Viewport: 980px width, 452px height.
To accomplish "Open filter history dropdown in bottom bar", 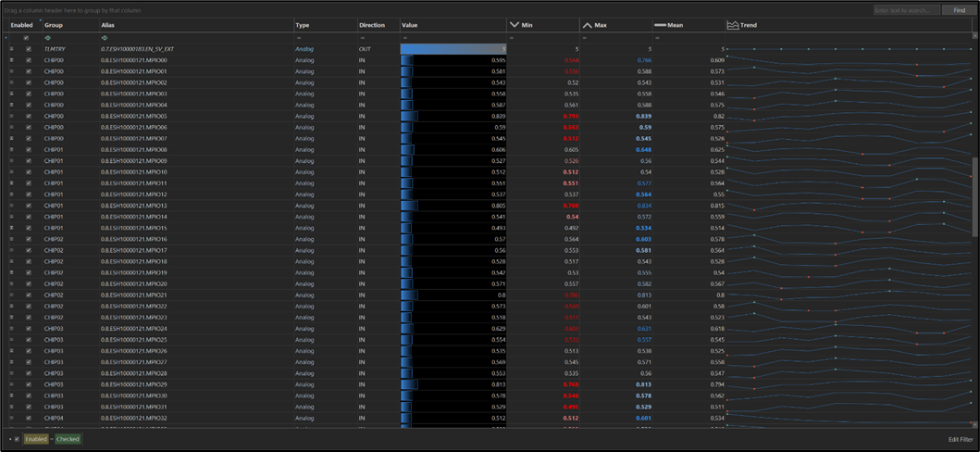I will 10,439.
